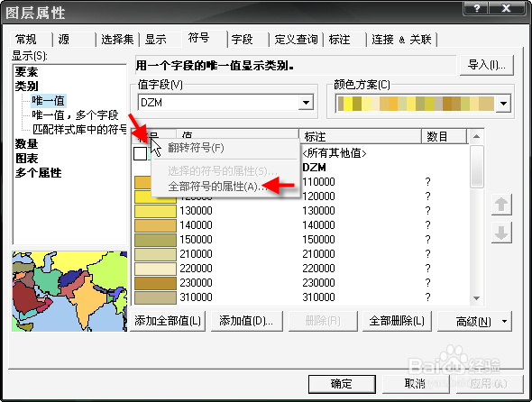Image resolution: width=532 pixels, height=402 pixels.
Task: Click the value list scrollbar thumb
Action: click(476, 166)
